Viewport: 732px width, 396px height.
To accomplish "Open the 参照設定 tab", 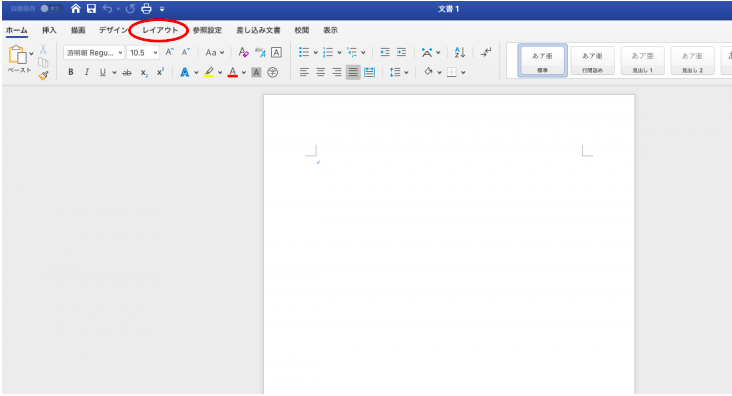I will [207, 30].
